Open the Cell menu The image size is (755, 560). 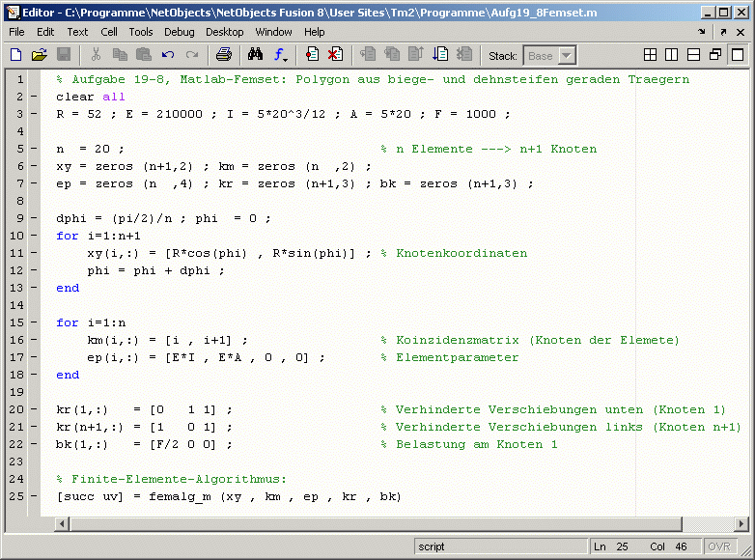[109, 32]
